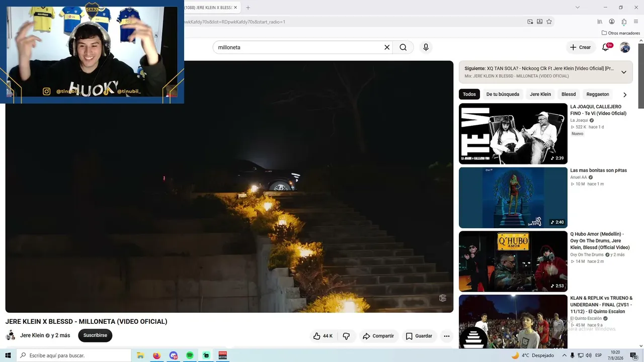Image resolution: width=644 pixels, height=362 pixels.
Task: Open picture-in-picture from the address bar icon
Action: (x=530, y=22)
